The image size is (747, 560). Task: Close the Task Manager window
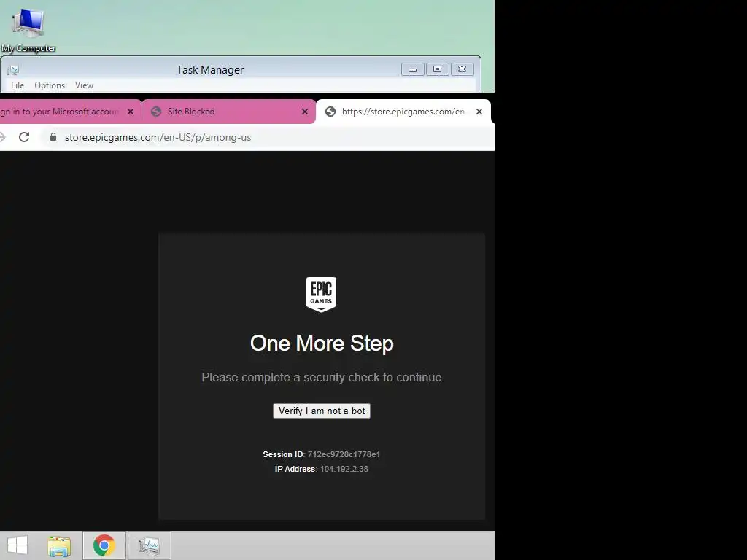(462, 69)
